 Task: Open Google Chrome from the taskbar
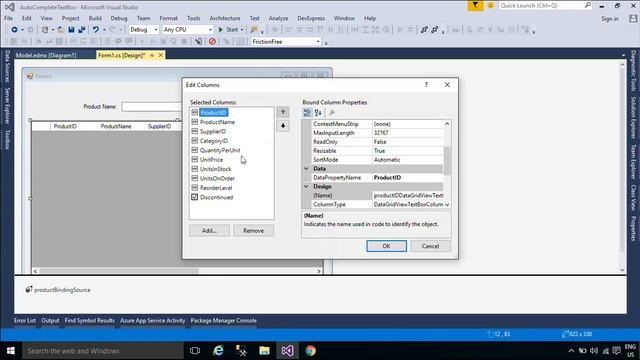[x=311, y=351]
